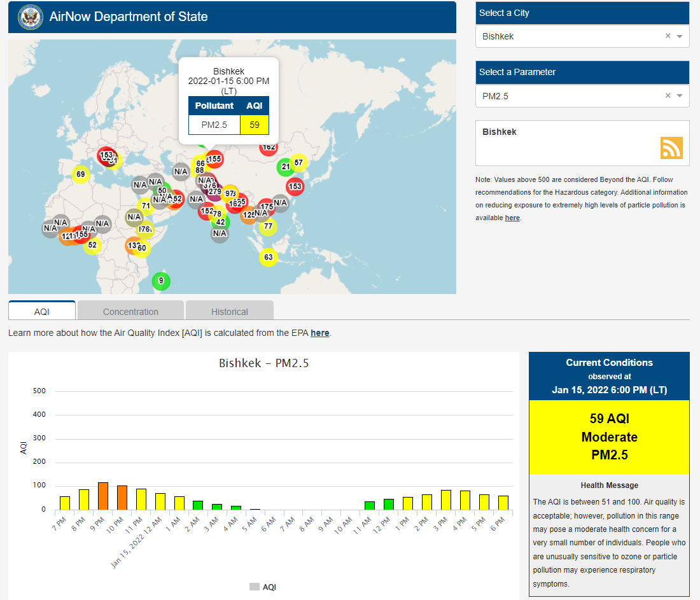Screen dimensions: 700x600
Task: Click the yellow map marker showing 63
Action: [269, 257]
